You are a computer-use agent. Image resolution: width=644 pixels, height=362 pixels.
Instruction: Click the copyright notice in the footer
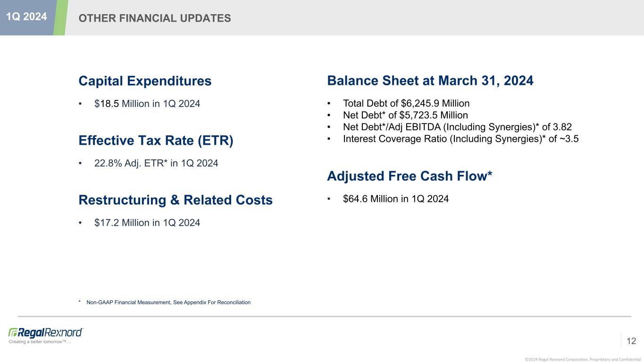pos(581,359)
